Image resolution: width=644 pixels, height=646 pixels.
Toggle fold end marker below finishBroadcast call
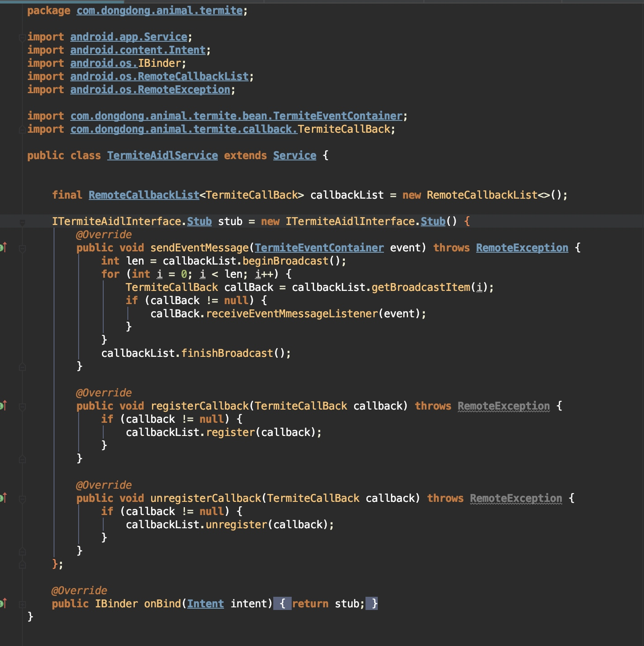pyautogui.click(x=22, y=367)
